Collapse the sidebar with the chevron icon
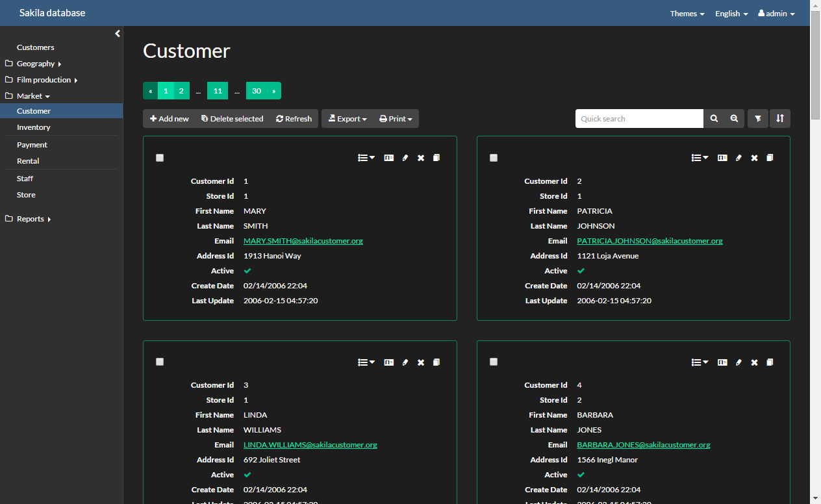Image resolution: width=821 pixels, height=504 pixels. (x=118, y=34)
